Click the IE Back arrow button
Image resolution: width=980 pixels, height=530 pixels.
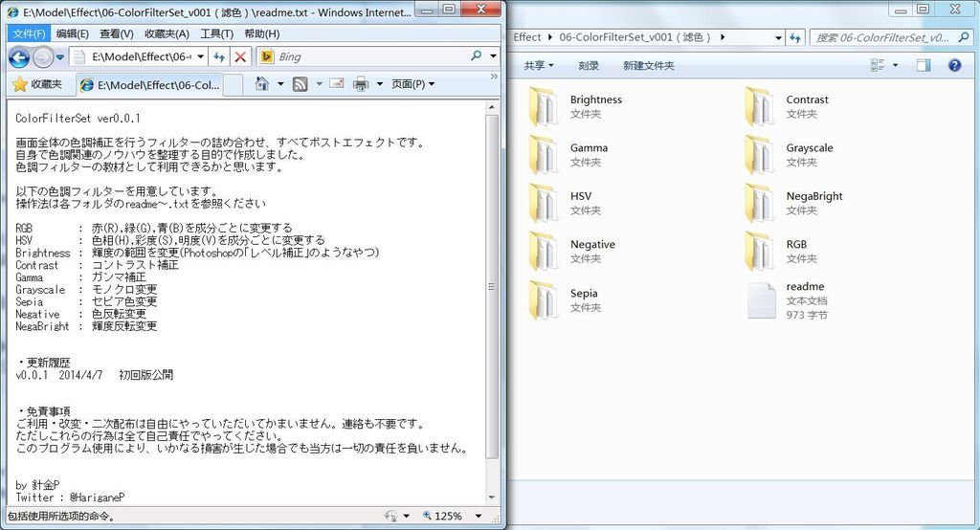click(18, 57)
